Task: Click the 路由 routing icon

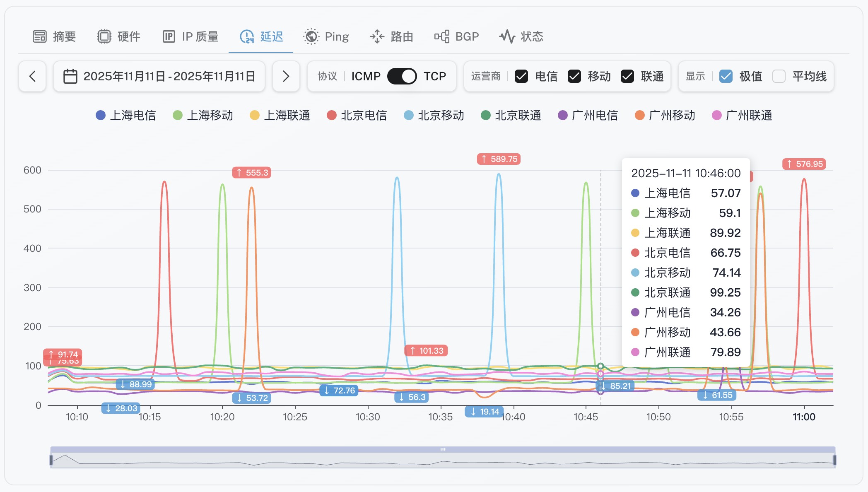Action: click(x=377, y=36)
